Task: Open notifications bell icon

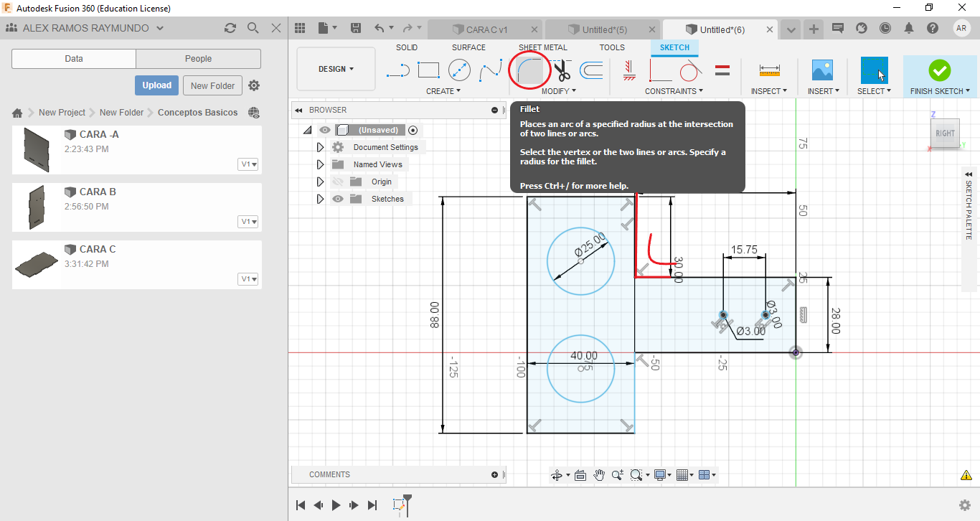Action: 909,28
